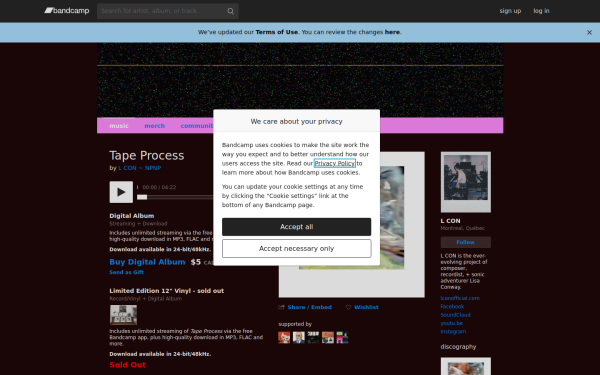Screen dimensions: 600x375
Task: Open the first supporter avatar
Action: [x=284, y=338]
